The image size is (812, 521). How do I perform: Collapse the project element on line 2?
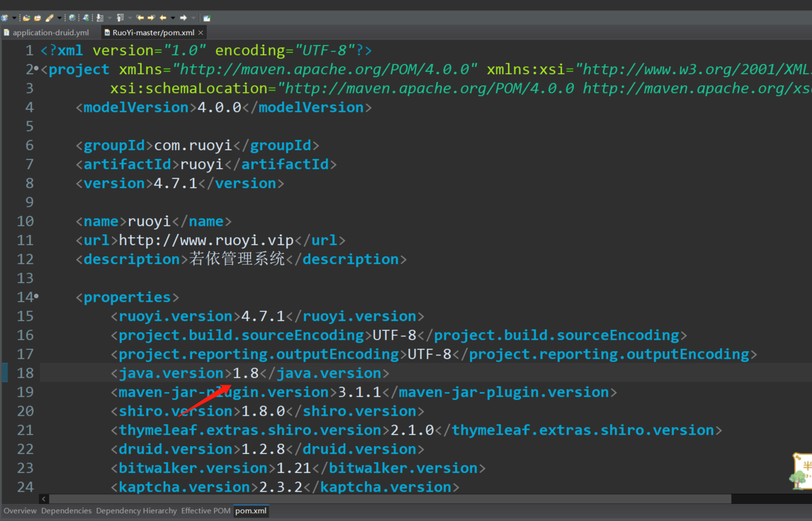click(36, 69)
